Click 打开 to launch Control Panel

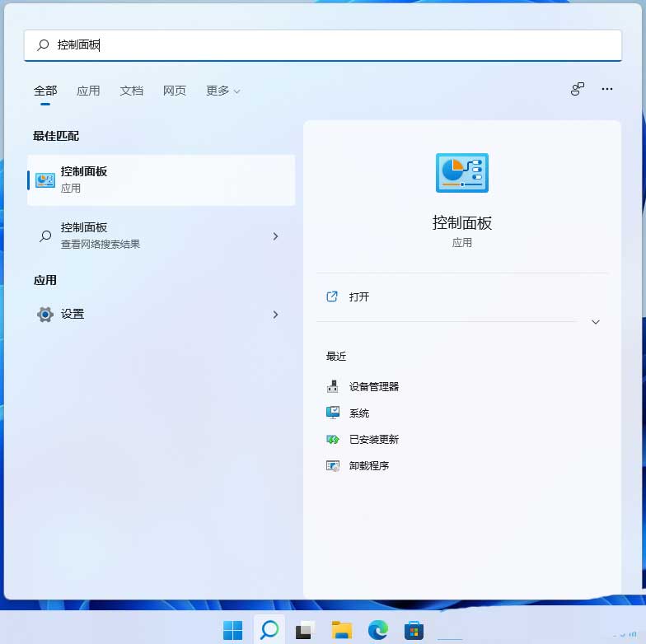(x=359, y=296)
